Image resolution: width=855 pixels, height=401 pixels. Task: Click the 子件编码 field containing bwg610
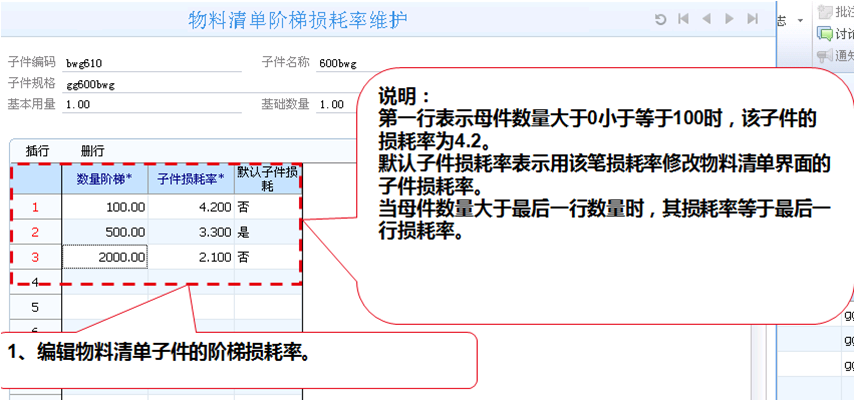coord(152,62)
